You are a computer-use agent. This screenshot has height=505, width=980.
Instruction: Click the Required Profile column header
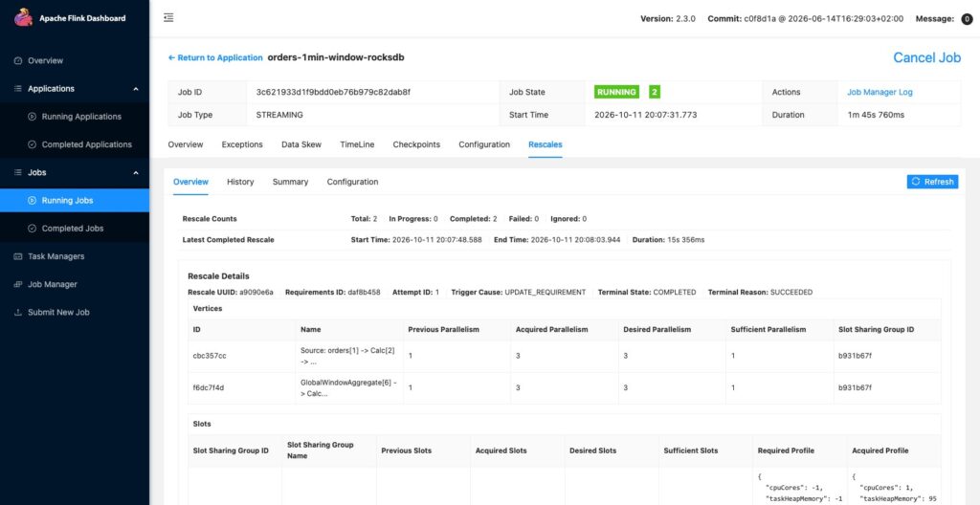coord(787,450)
